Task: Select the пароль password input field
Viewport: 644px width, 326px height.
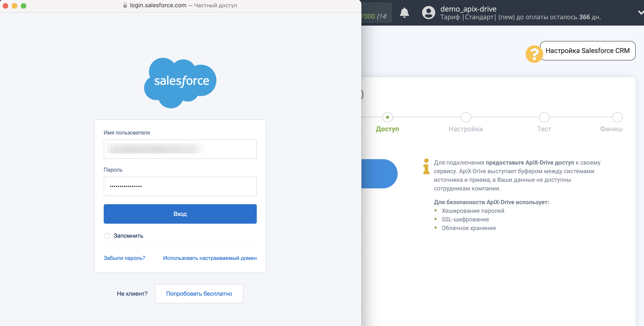Action: click(x=180, y=186)
